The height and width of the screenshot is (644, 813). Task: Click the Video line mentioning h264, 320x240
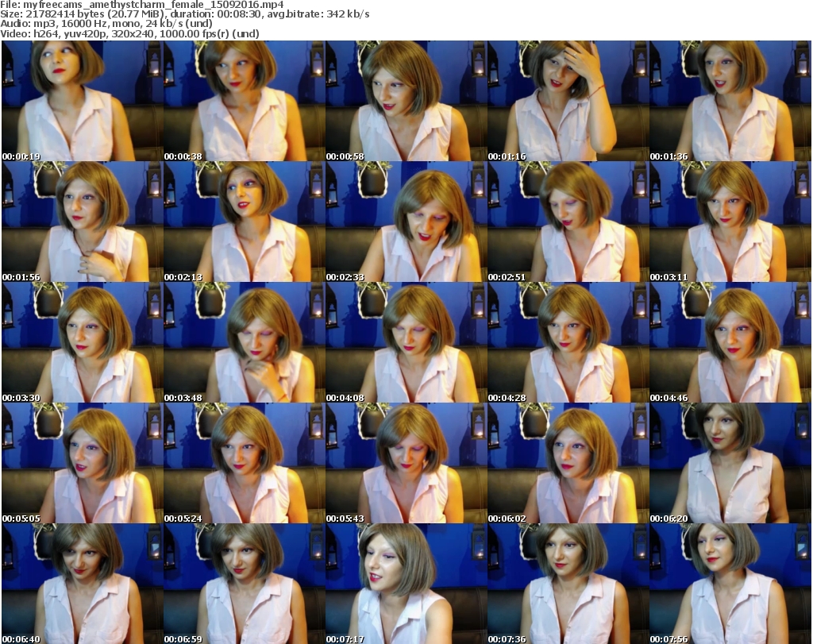click(129, 33)
